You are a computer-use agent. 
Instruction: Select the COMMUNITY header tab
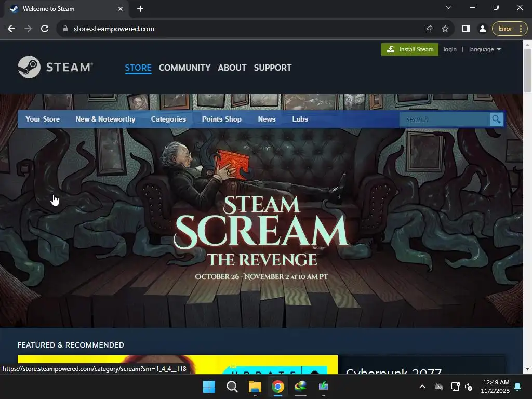pyautogui.click(x=184, y=68)
